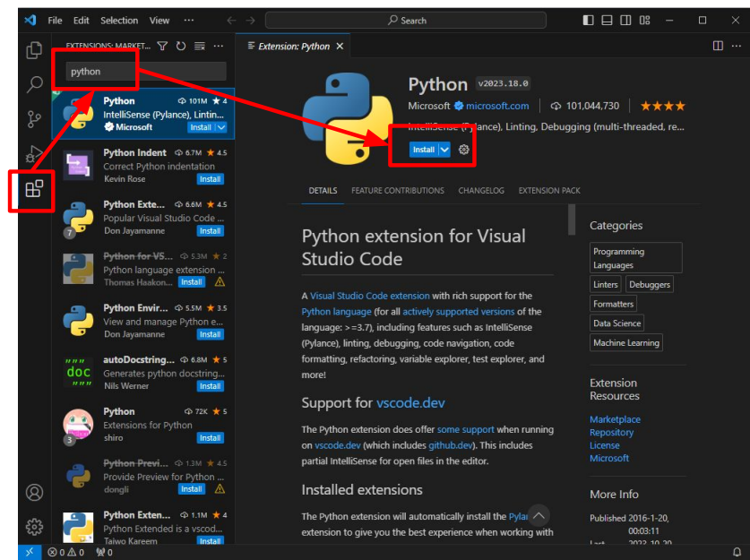This screenshot has width=750, height=560.
Task: Open Source Control view
Action: [34, 119]
